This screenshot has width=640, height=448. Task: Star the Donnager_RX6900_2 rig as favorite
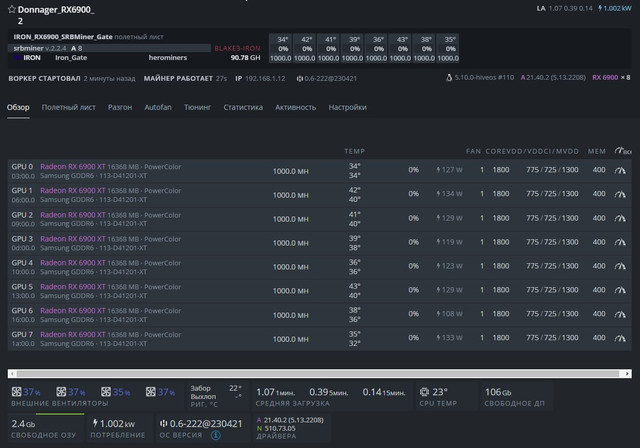(x=12, y=9)
